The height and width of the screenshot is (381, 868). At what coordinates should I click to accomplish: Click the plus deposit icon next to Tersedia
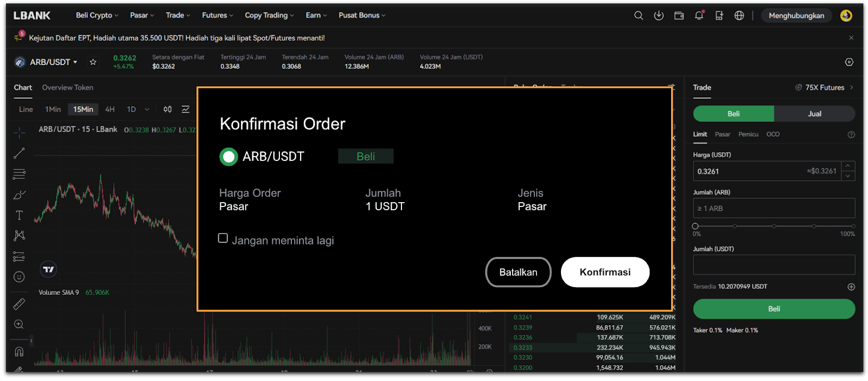tap(851, 287)
